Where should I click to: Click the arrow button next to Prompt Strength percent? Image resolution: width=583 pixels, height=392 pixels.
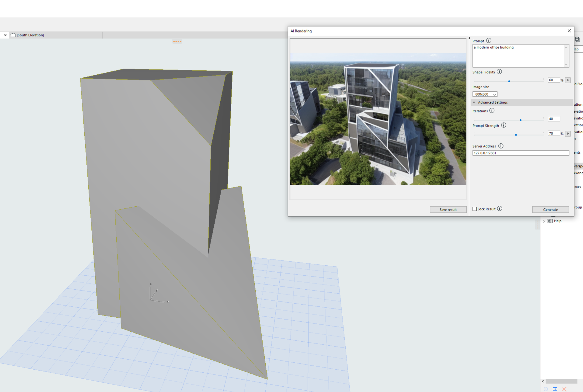568,133
